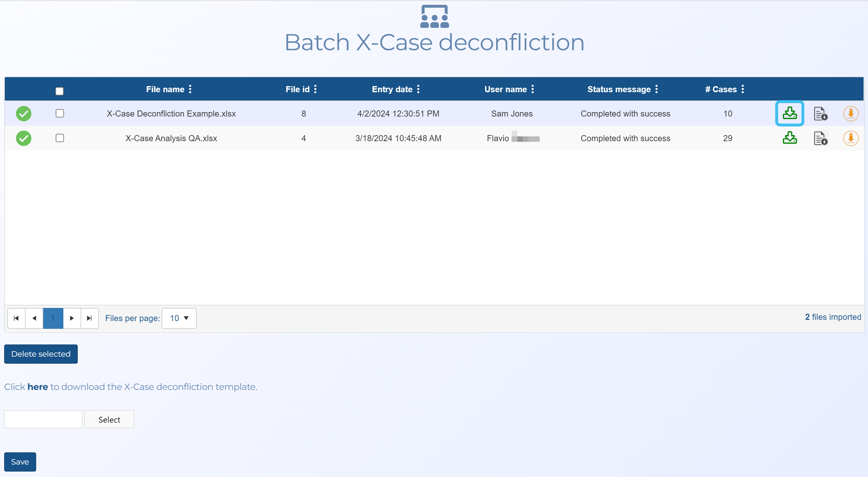
Task: Open Status message column options menu
Action: [x=657, y=89]
